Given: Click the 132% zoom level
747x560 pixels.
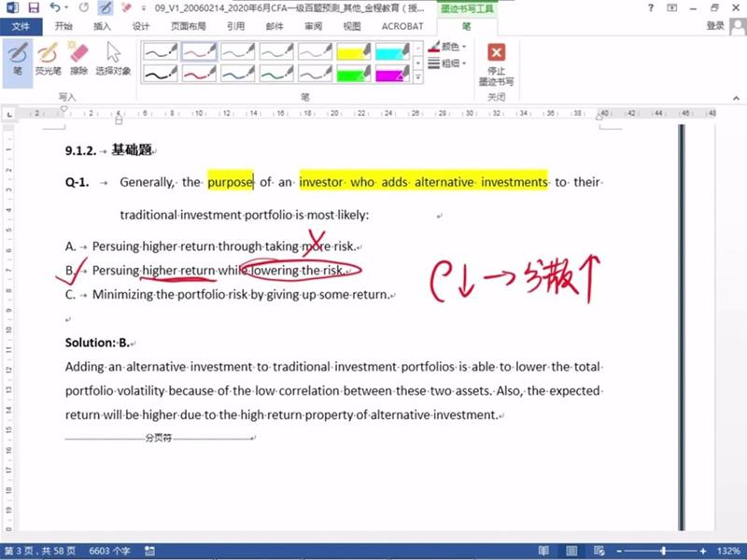Looking at the screenshot, I should [728, 551].
